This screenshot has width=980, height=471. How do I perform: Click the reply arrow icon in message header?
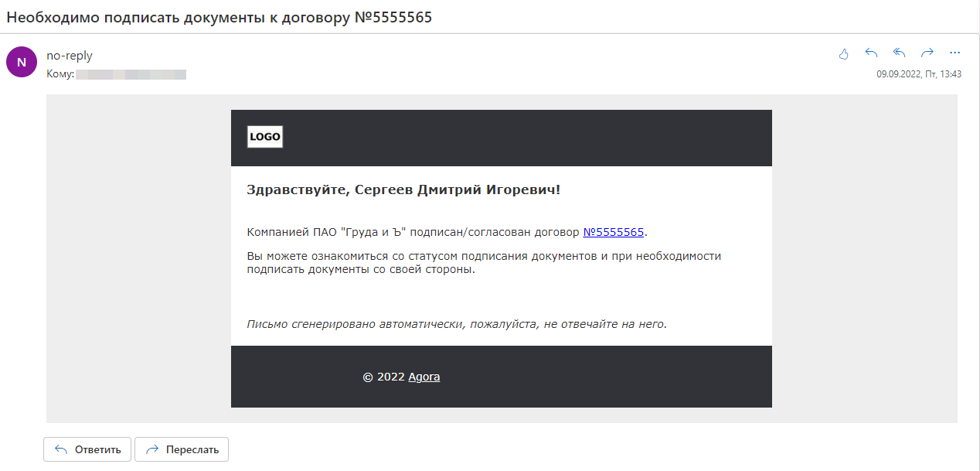[871, 53]
